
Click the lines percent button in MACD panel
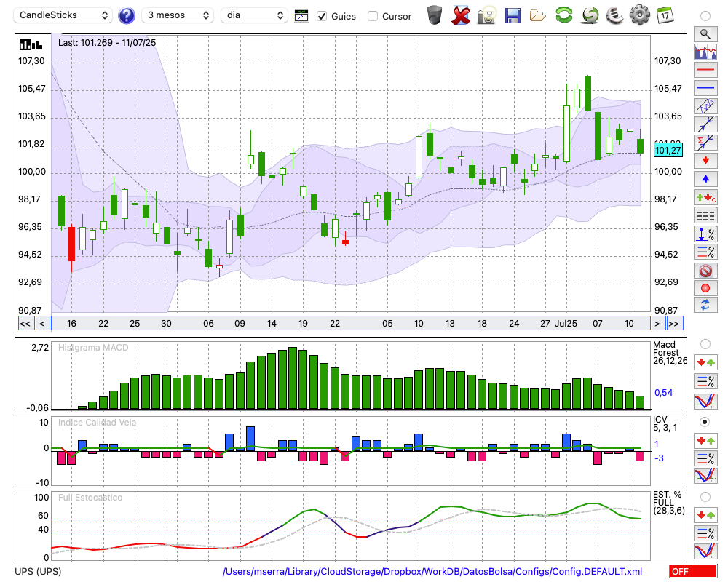tap(705, 381)
